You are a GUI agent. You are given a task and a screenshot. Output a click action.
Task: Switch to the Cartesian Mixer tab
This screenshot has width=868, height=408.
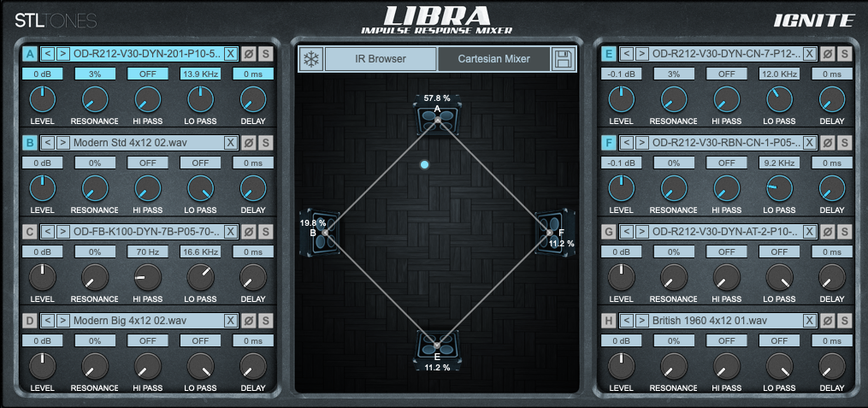(x=493, y=59)
